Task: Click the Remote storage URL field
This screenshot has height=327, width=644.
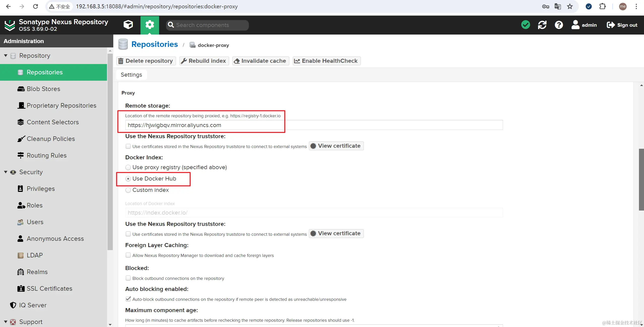Action: pos(314,125)
